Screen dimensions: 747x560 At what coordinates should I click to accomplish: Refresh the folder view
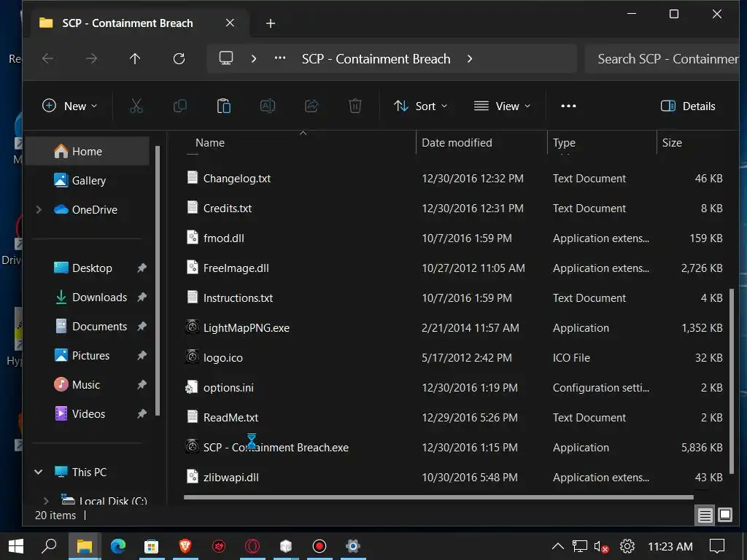pos(179,58)
